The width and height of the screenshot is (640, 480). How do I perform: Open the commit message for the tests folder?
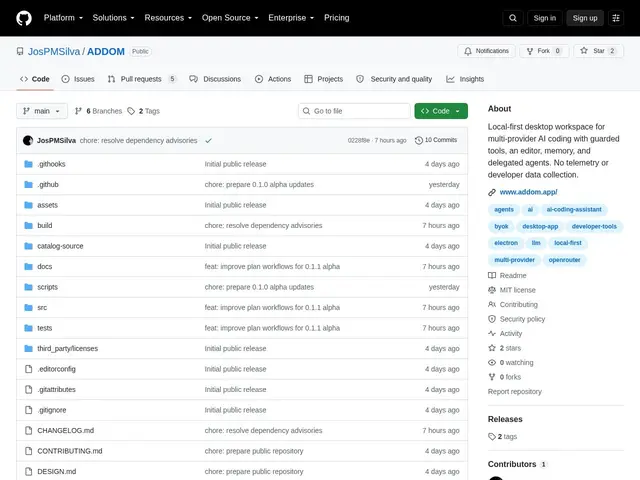pyautogui.click(x=272, y=328)
